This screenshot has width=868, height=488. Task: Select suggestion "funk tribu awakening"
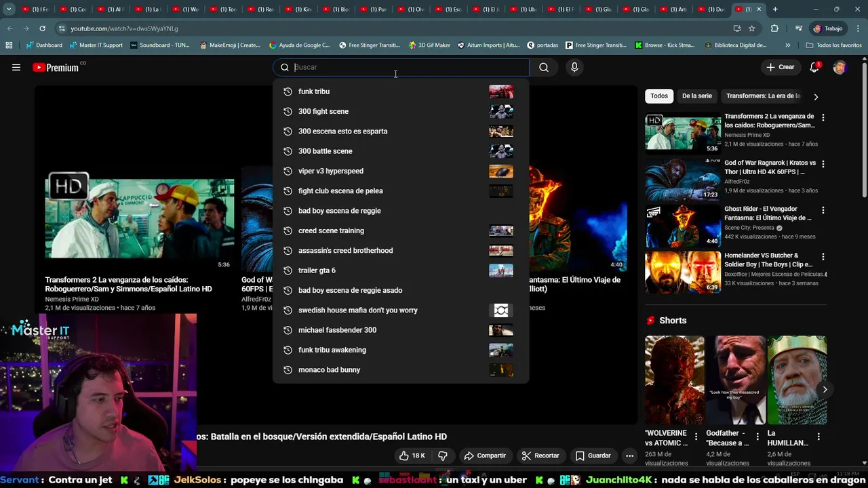[400, 350]
